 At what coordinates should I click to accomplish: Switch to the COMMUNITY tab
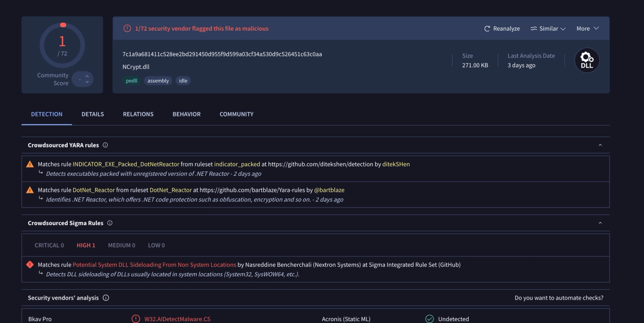pos(237,114)
